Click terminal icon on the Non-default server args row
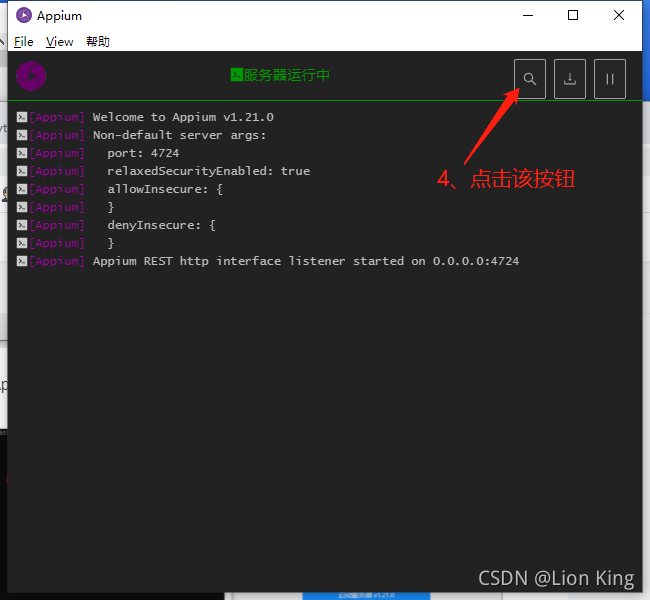The width and height of the screenshot is (650, 600). 22,135
